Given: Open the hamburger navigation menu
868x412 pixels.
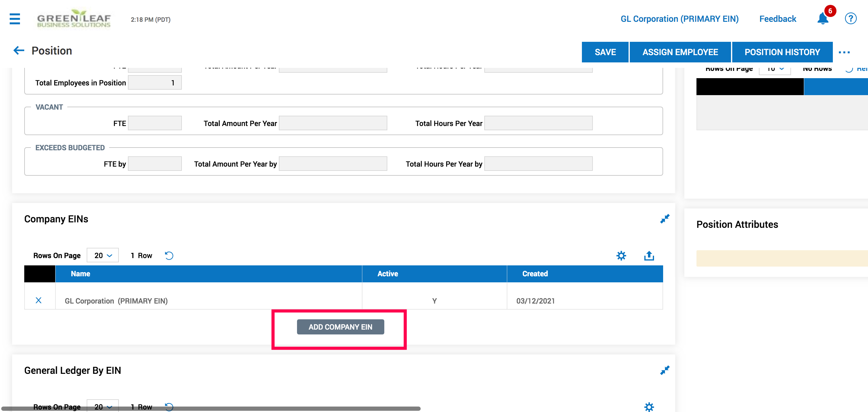Looking at the screenshot, I should (15, 19).
